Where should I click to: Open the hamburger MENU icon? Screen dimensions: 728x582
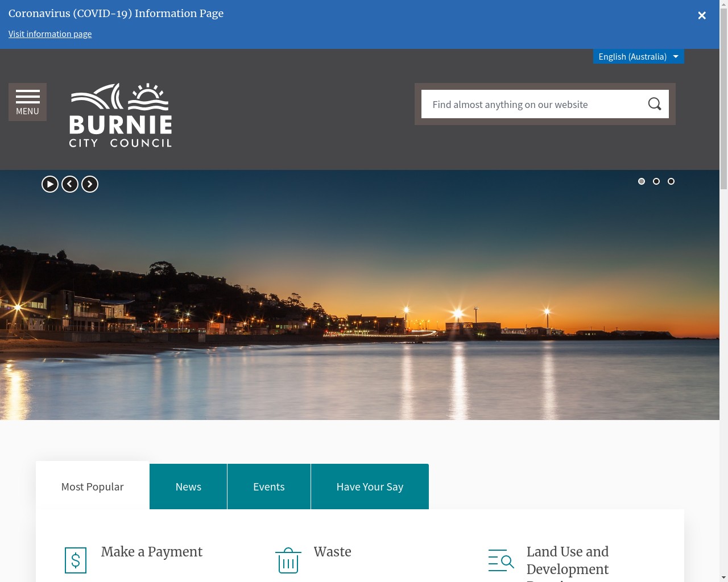(x=27, y=101)
